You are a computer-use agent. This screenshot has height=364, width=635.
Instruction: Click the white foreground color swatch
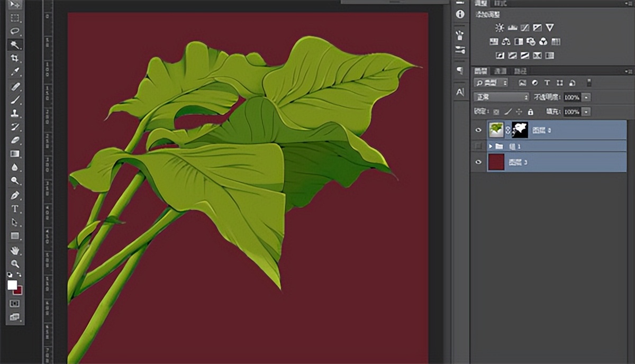[x=12, y=285]
